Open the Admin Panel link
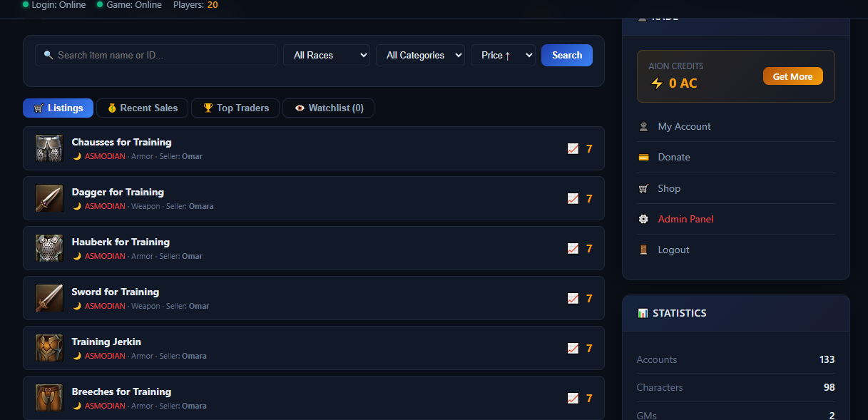Screen dimensions: 868x420 pos(685,219)
